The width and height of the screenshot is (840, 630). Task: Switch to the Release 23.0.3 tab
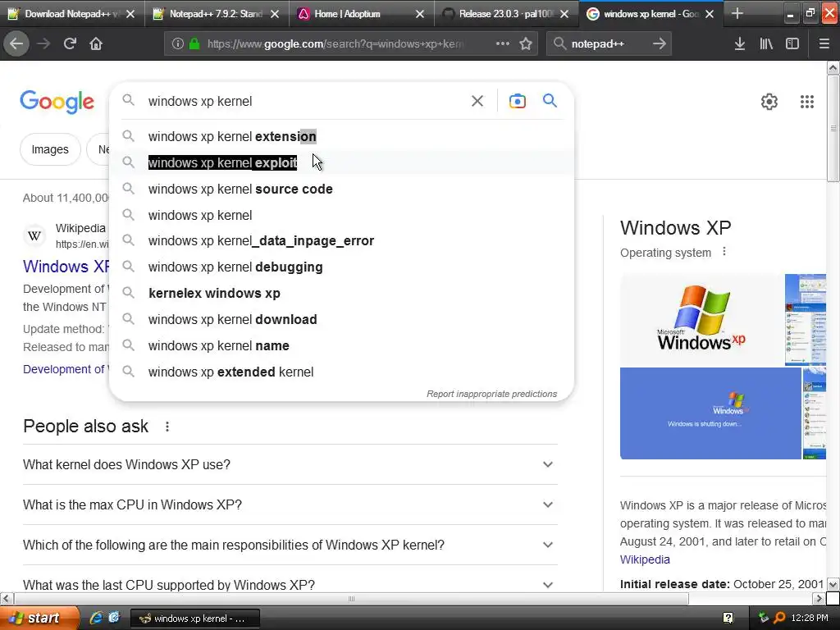506,14
